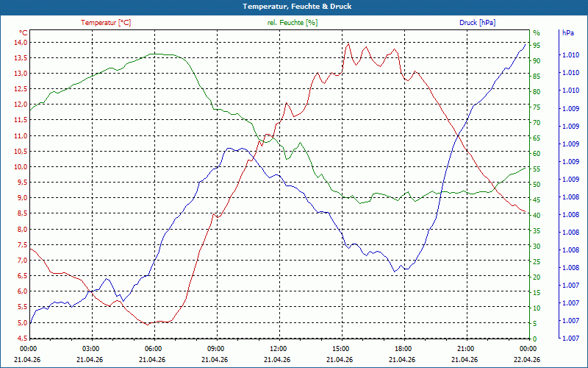This screenshot has height=368, width=588.
Task: Click the '6,0' temperature axis value
Action: tap(22, 291)
